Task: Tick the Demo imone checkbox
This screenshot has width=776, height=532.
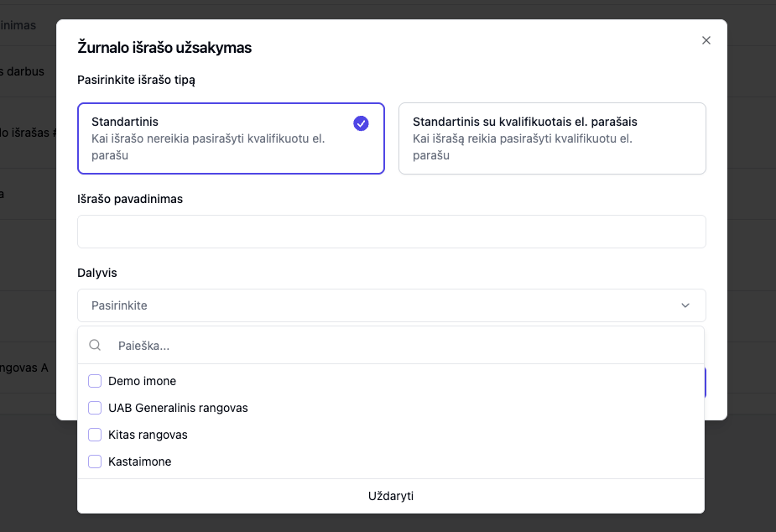Action: (95, 381)
